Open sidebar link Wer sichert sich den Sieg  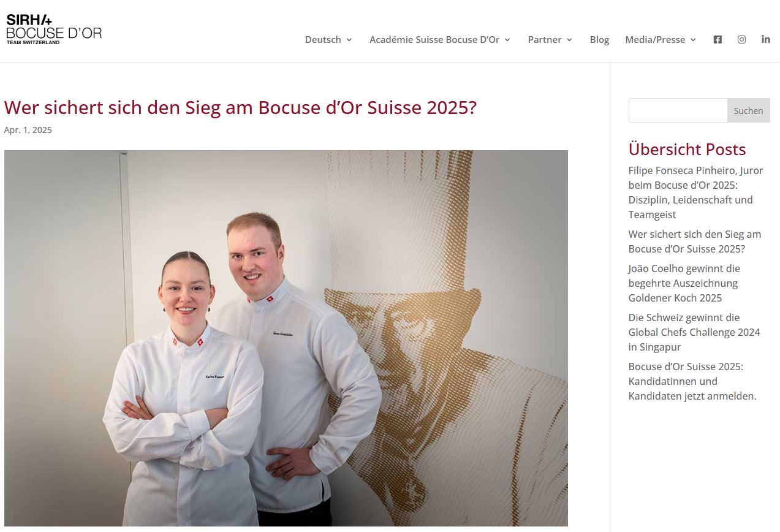[694, 241]
